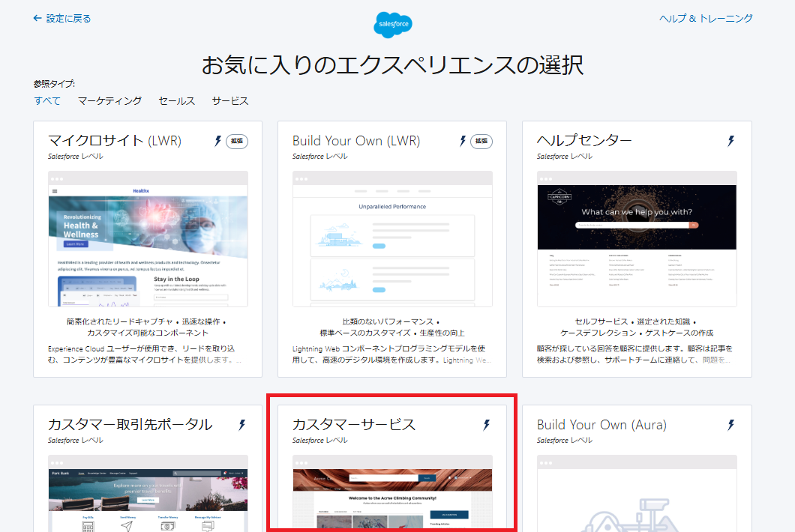Click the text 比類のないパフォーマンス
Image resolution: width=795 pixels, height=532 pixels.
(x=388, y=321)
